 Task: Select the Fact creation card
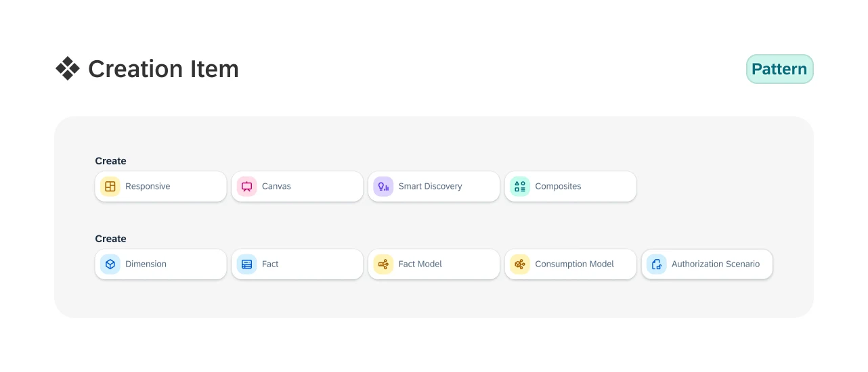(x=297, y=264)
